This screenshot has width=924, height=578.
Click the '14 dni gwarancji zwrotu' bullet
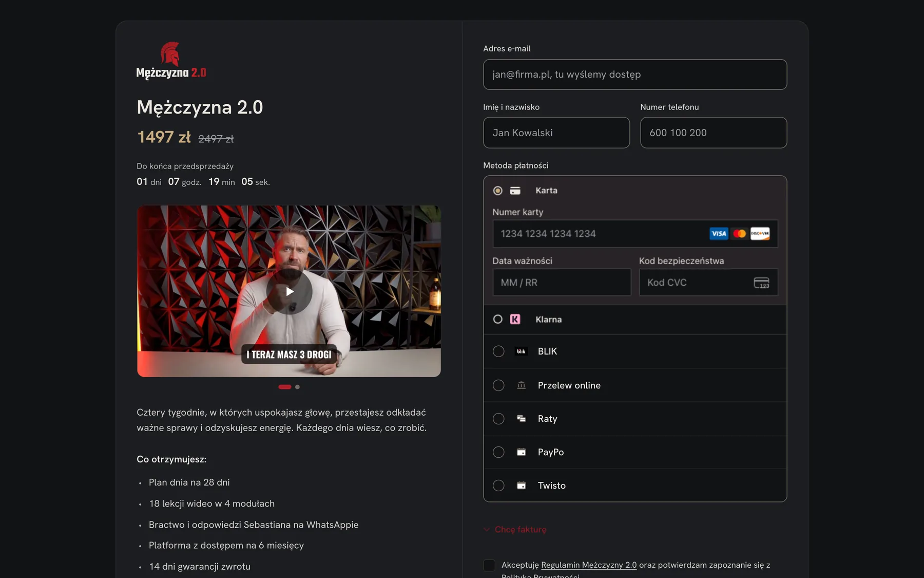[x=200, y=566]
